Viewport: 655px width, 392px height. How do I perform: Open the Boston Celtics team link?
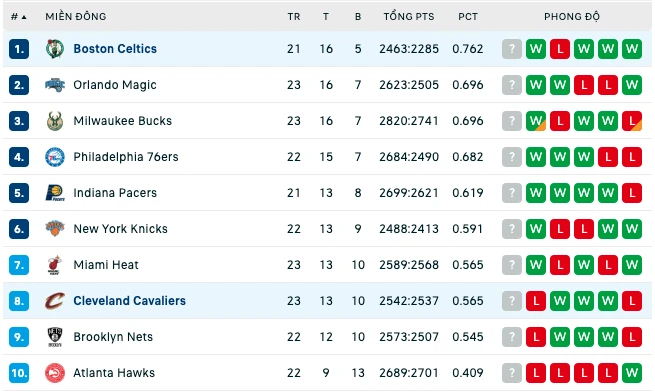(x=115, y=49)
